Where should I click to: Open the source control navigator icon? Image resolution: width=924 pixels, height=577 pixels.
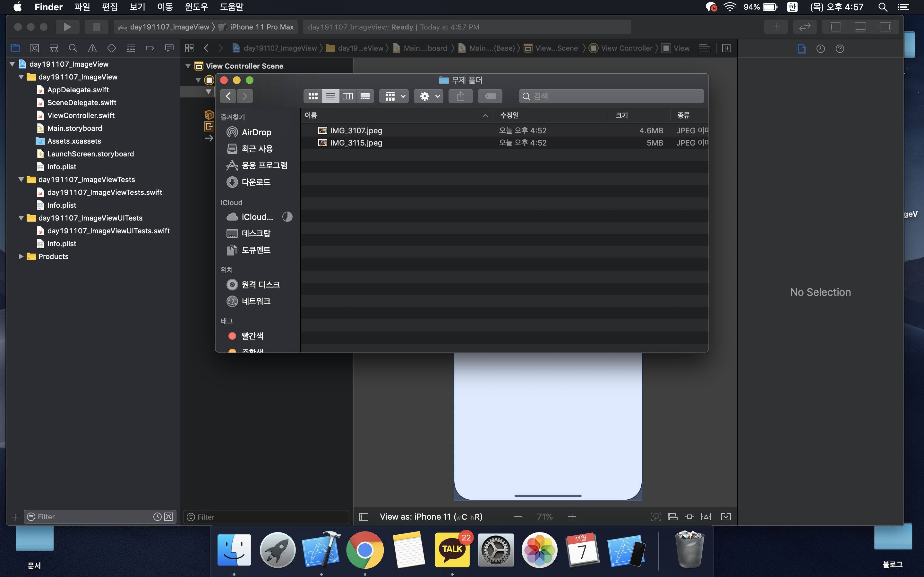pos(34,48)
